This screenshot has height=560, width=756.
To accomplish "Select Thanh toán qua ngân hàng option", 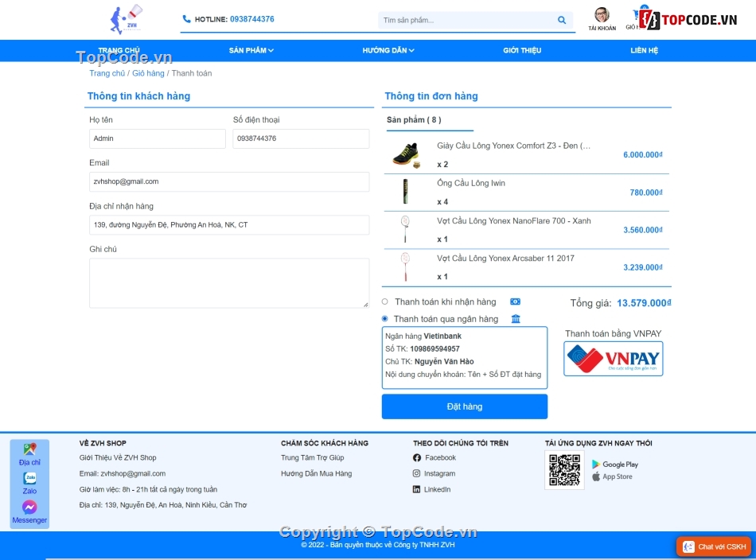I will pyautogui.click(x=384, y=318).
